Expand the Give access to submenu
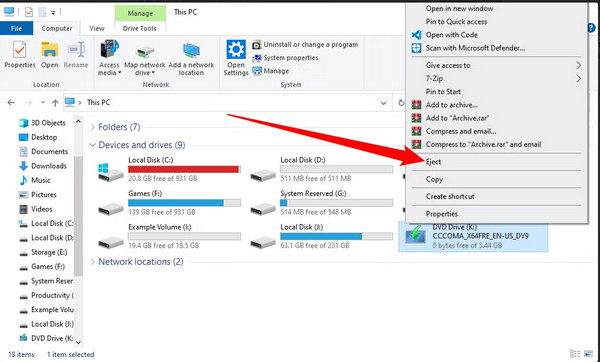600x362 pixels. coord(496,65)
